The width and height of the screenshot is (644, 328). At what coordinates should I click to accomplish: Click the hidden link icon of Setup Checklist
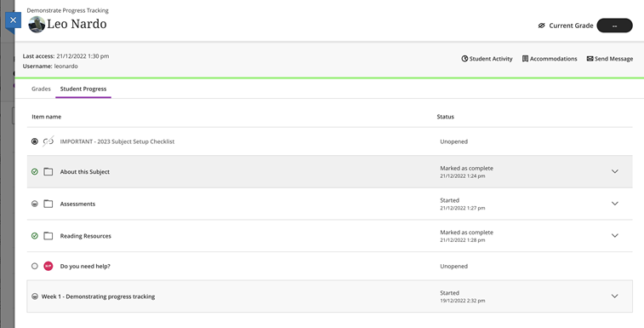48,141
